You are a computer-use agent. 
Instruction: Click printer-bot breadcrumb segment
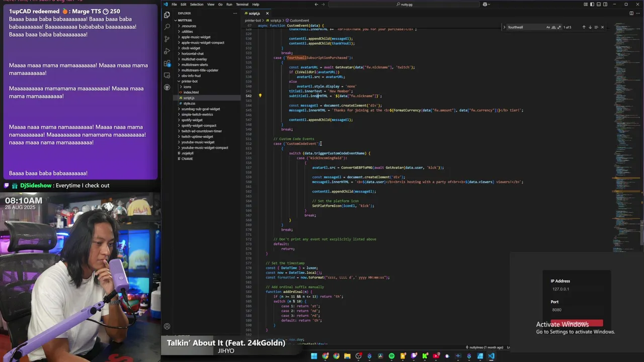[253, 21]
